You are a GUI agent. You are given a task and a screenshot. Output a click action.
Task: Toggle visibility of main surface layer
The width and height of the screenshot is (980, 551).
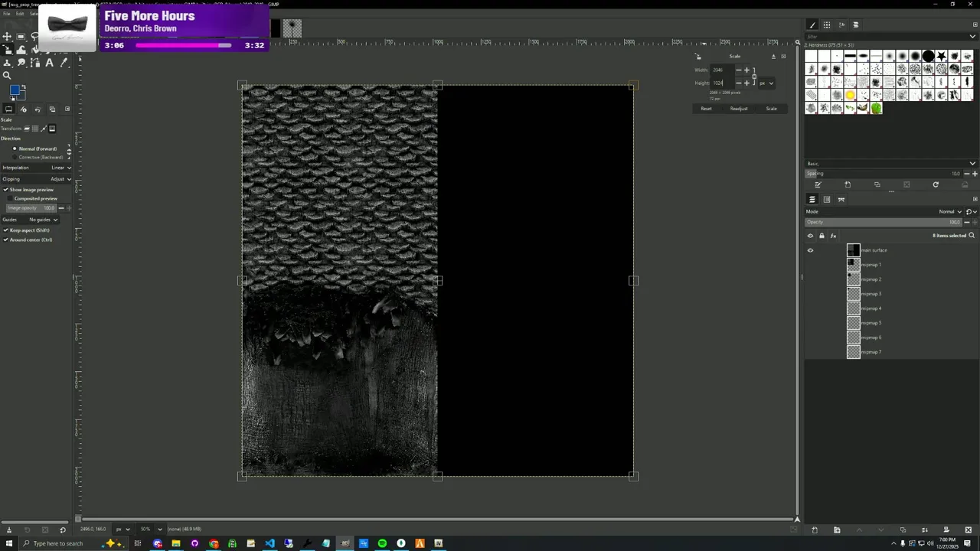click(810, 250)
